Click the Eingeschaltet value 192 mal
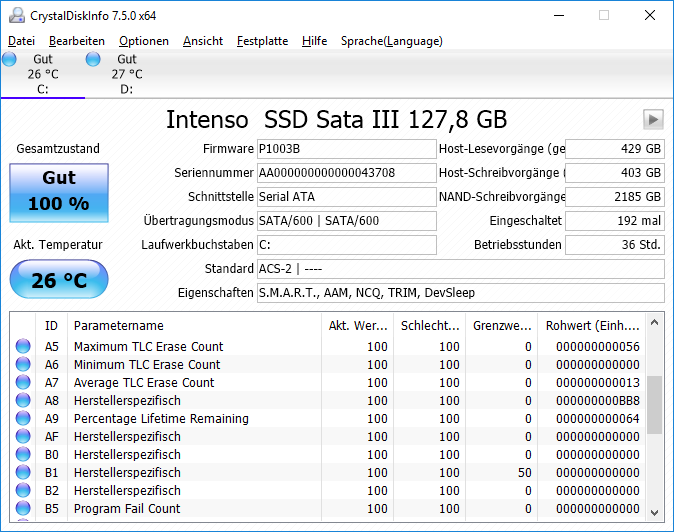 coord(615,221)
